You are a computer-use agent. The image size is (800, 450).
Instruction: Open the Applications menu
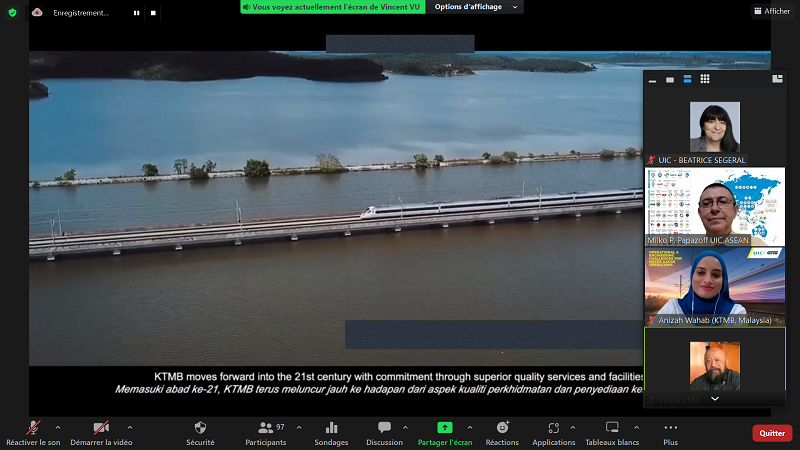pos(553,428)
